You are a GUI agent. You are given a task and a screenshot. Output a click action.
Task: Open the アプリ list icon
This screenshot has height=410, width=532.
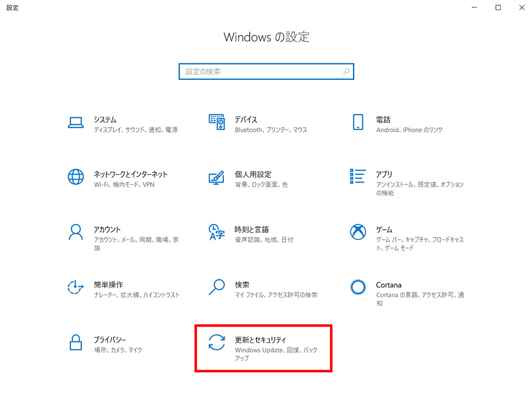(x=358, y=176)
